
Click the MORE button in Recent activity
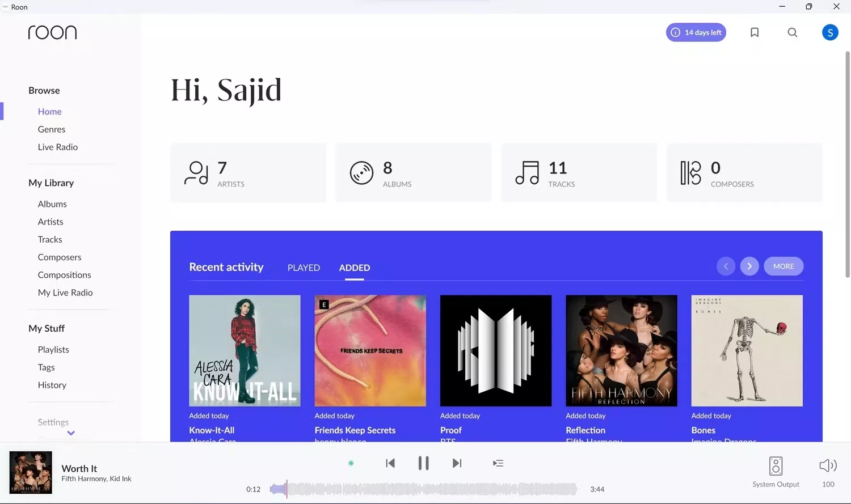pos(783,266)
